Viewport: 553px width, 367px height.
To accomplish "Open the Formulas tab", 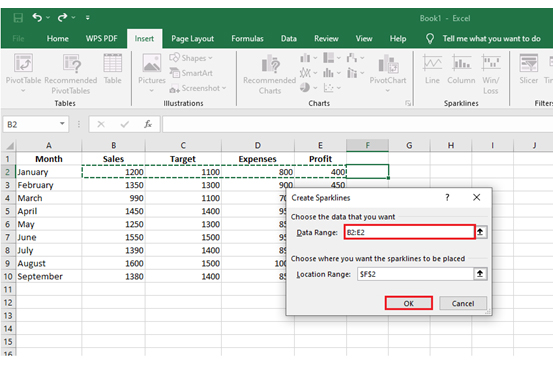I will (x=247, y=38).
